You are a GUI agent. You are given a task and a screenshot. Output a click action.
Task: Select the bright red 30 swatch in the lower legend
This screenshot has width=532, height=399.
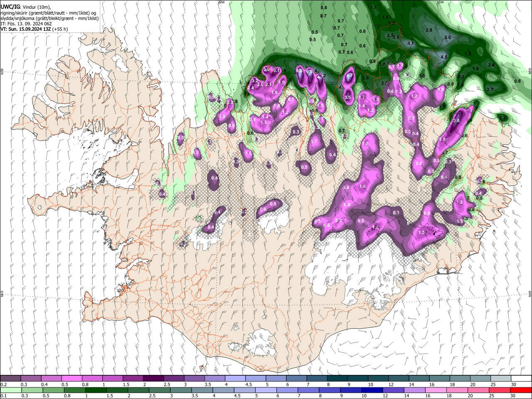click(520, 390)
